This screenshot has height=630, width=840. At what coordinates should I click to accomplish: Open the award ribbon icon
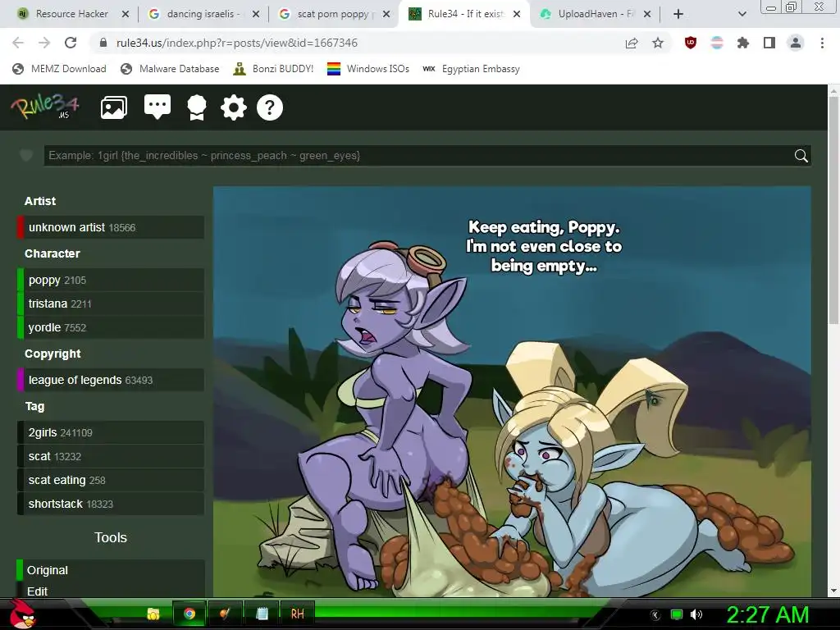tap(197, 107)
